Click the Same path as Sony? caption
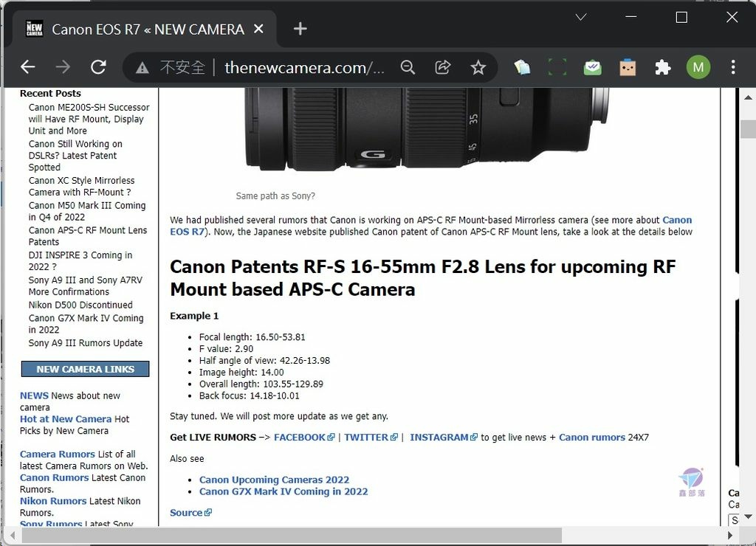The height and width of the screenshot is (546, 756). (275, 196)
